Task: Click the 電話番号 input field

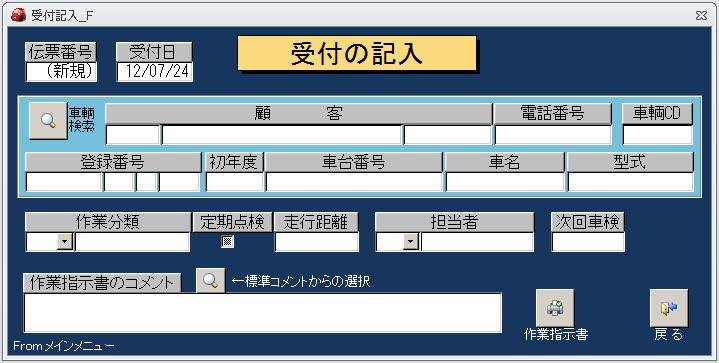Action: point(553,135)
